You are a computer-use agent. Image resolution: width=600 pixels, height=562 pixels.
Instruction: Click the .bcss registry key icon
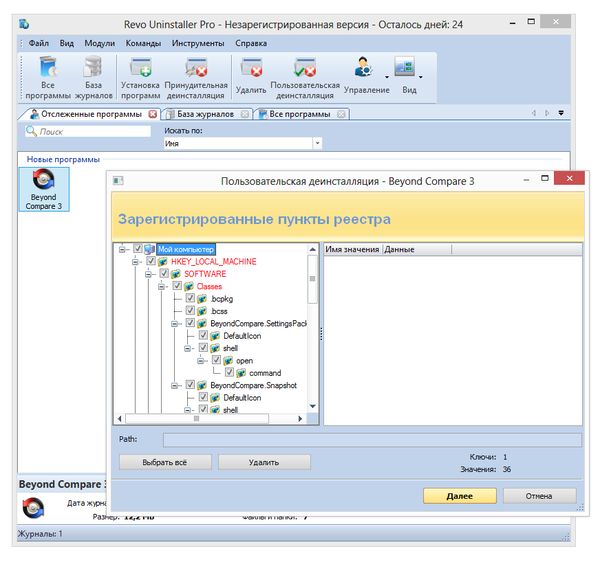(x=202, y=311)
